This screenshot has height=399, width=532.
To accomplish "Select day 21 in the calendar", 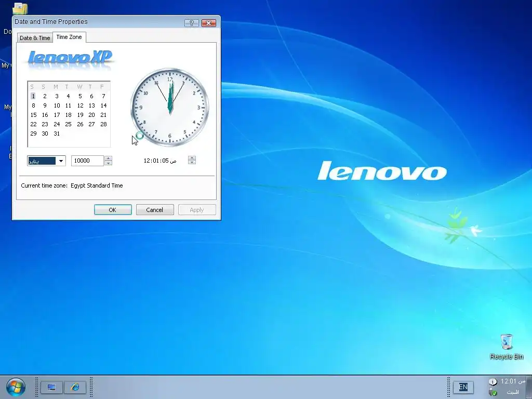I will [x=103, y=115].
